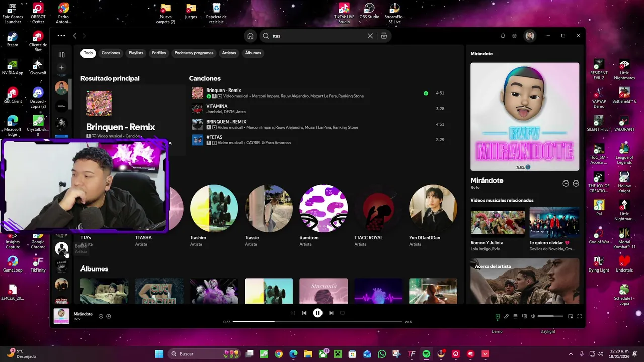This screenshot has width=644, height=362.
Task: Open the Browse icon beside search bar
Action: (x=384, y=36)
